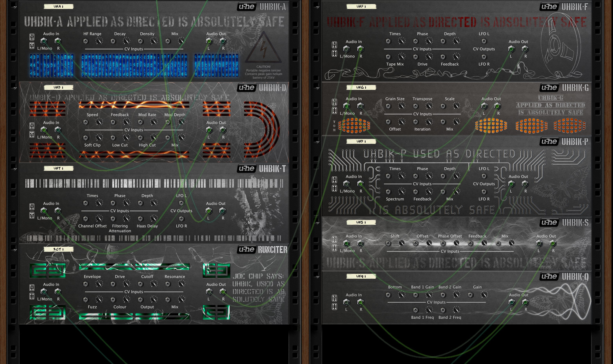613x364 pixels.
Task: Click Uhbik-T Haas Delay CV trim knob
Action: (x=154, y=219)
